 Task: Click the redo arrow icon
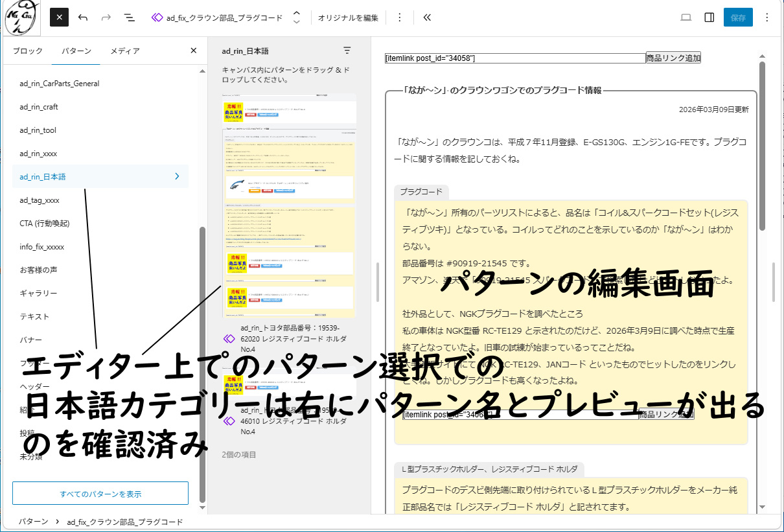coord(106,17)
